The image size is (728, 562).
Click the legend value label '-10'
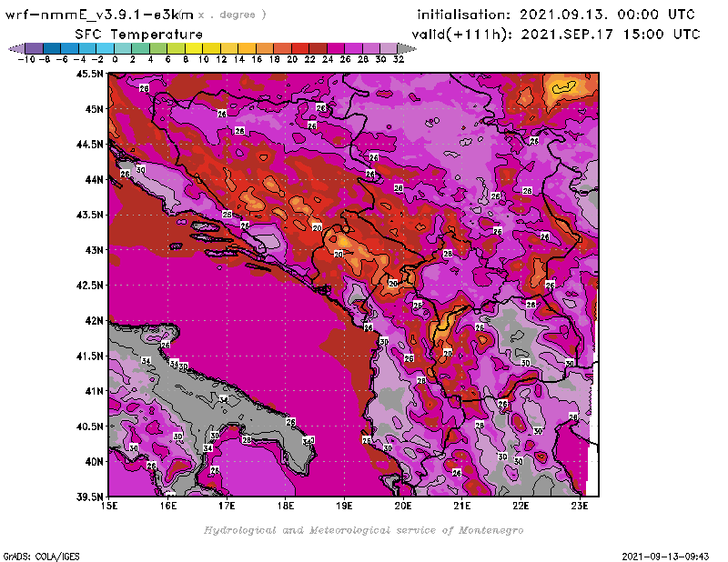point(26,59)
